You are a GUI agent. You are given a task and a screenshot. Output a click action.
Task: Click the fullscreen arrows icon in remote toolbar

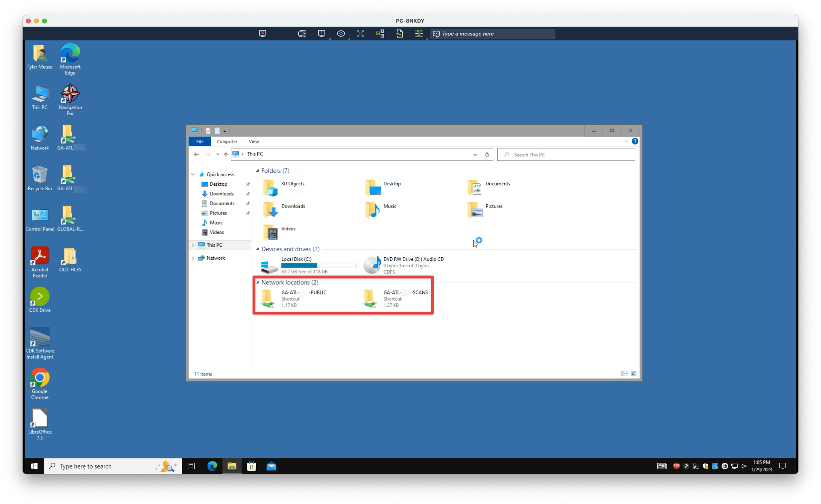360,34
